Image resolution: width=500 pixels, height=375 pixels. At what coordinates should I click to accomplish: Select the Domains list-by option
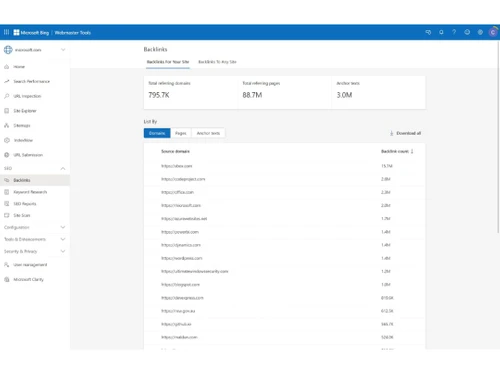point(157,133)
